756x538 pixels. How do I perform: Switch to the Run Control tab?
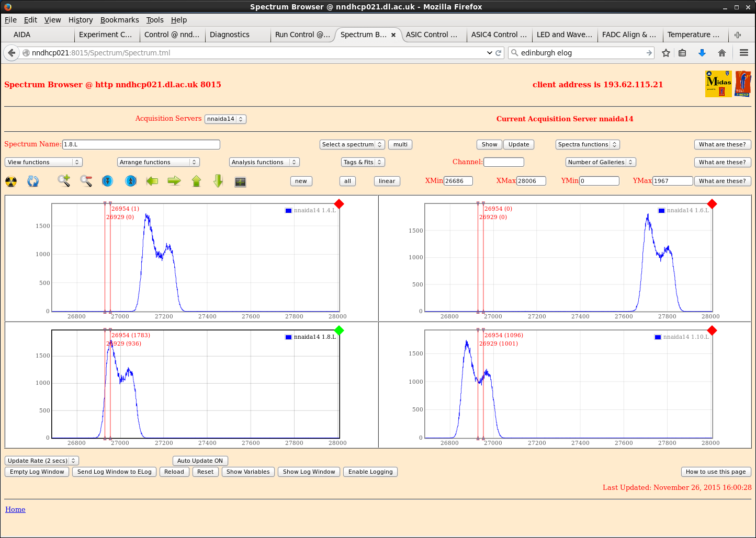click(x=302, y=35)
